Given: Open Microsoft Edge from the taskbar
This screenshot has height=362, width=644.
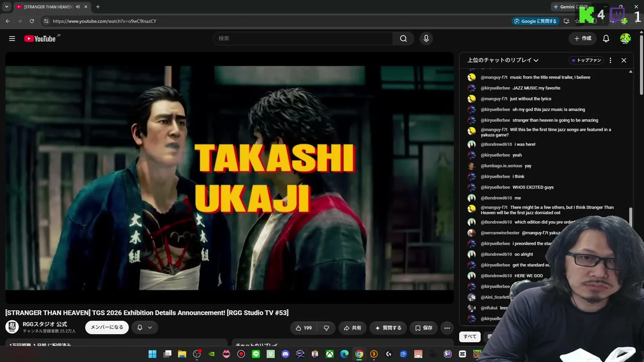Looking at the screenshot, I should point(344,354).
